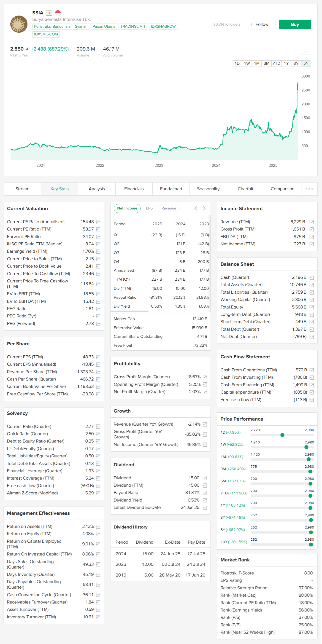Open chart icon for Current Ratio (Quarter)

point(98,427)
